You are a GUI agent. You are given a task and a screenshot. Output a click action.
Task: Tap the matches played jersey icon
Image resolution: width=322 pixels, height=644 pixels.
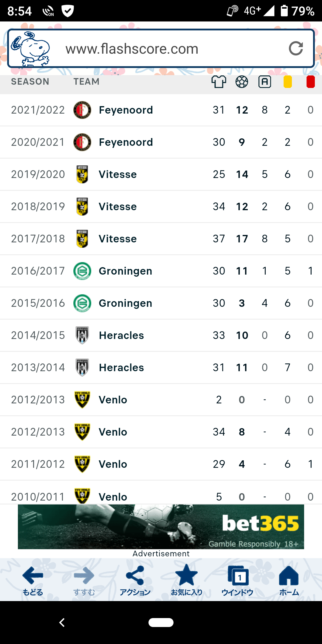tap(219, 82)
